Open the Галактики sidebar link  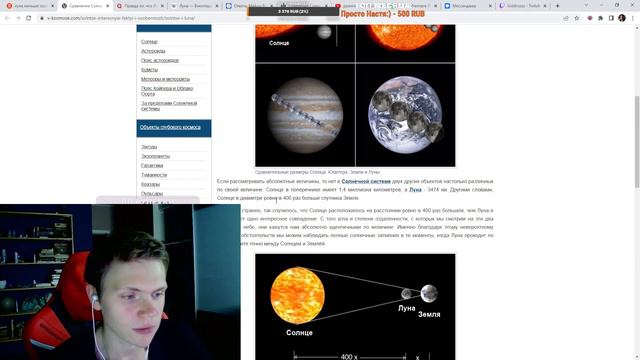click(152, 166)
